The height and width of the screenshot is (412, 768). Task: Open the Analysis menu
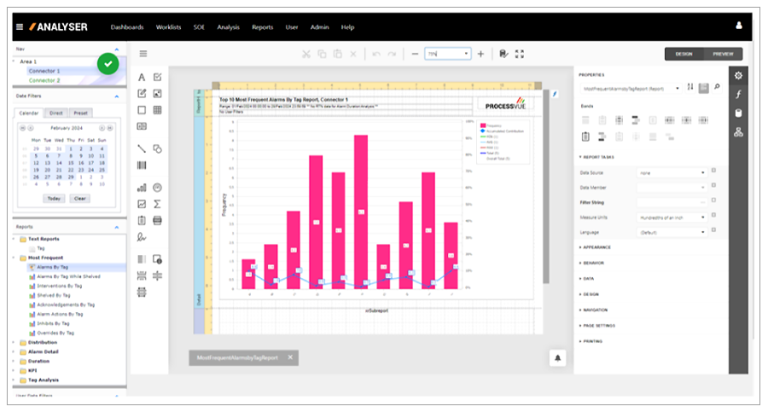point(228,27)
